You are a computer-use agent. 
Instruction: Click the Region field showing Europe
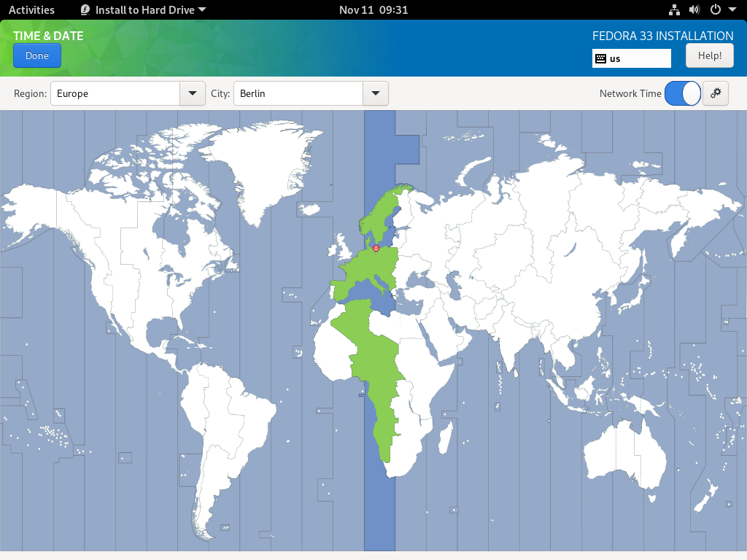(x=115, y=93)
